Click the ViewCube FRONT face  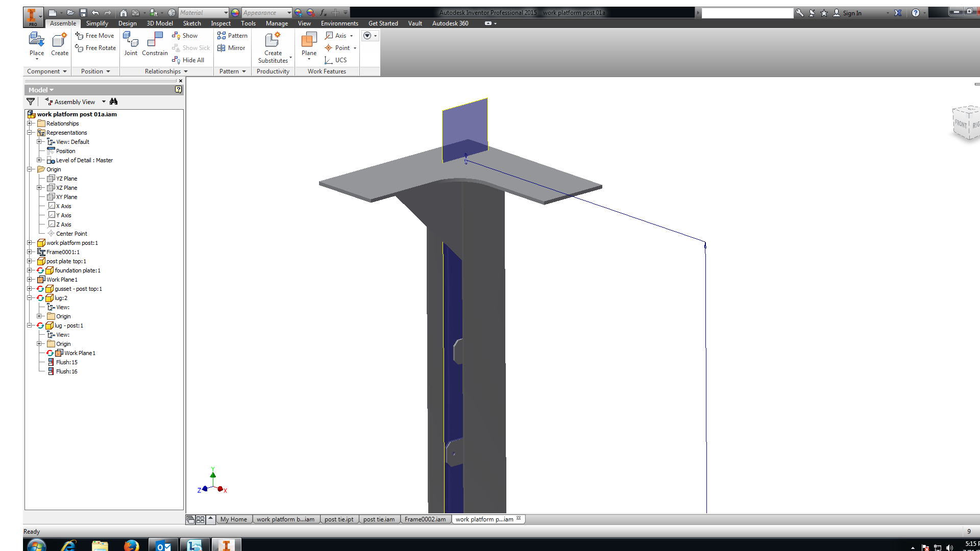[961, 123]
